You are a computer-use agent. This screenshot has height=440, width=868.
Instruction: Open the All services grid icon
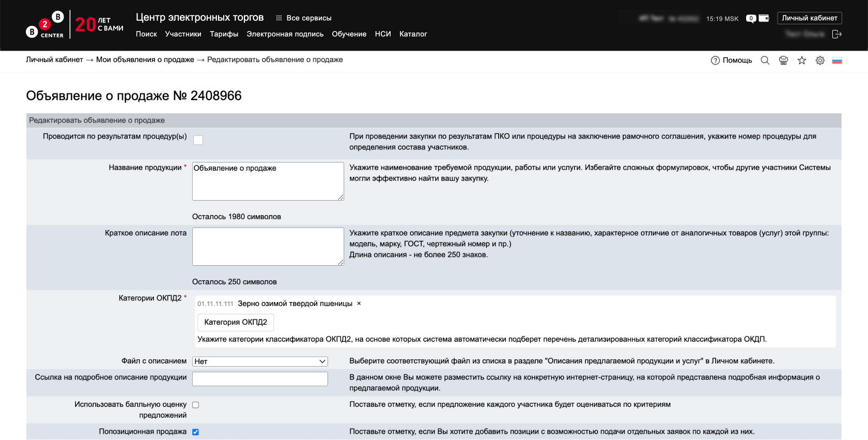(x=279, y=18)
